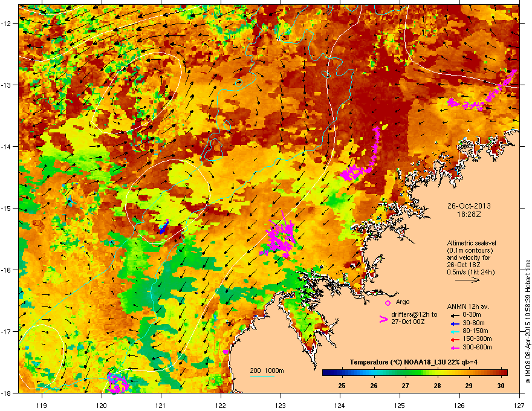Viewport: 532px width, 411px height.
Task: Click the dark blue end of temperature colorbar
Action: [326, 373]
